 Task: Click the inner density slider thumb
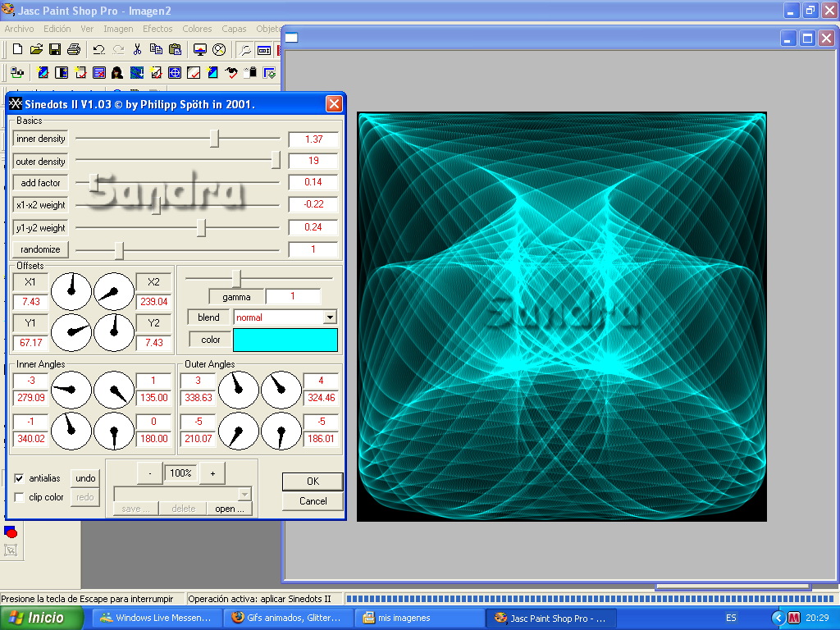(x=214, y=138)
